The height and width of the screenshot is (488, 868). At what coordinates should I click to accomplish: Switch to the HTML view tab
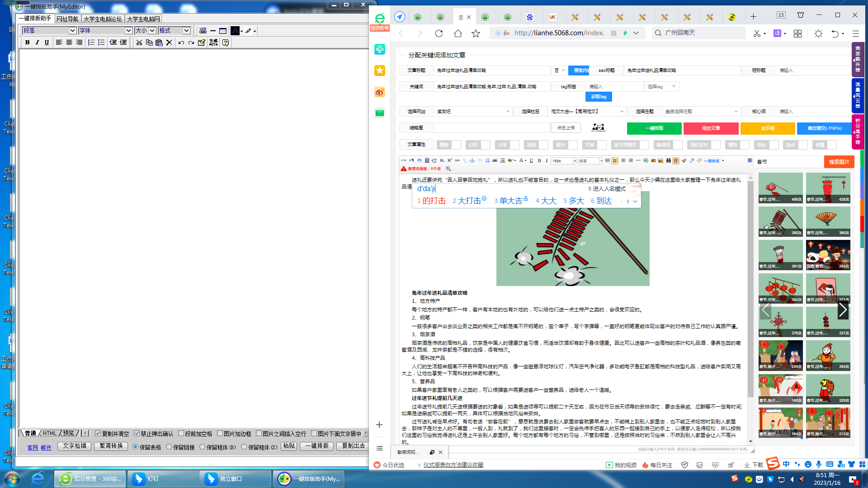[x=50, y=433]
